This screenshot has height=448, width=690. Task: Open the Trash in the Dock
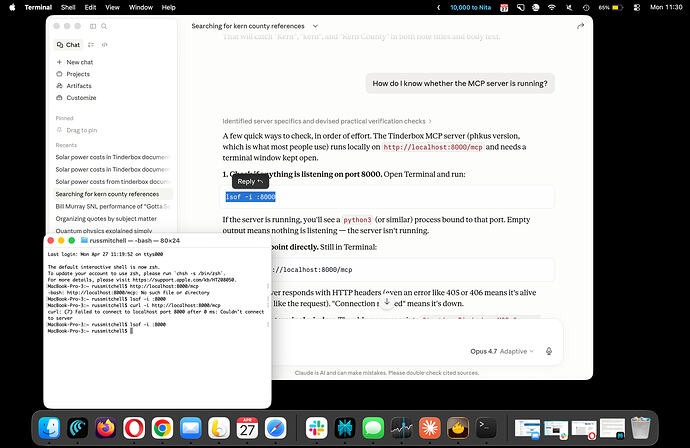tap(641, 428)
